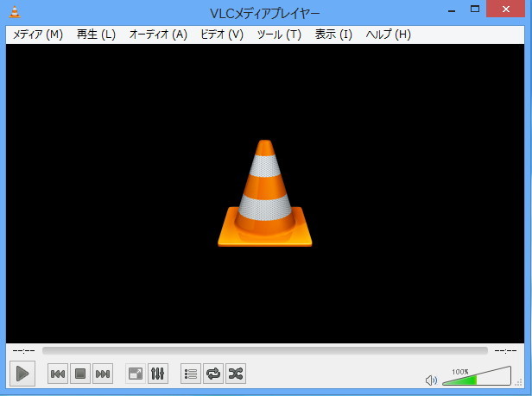The width and height of the screenshot is (532, 396).
Task: Toggle fullscreen video mode
Action: (x=136, y=374)
